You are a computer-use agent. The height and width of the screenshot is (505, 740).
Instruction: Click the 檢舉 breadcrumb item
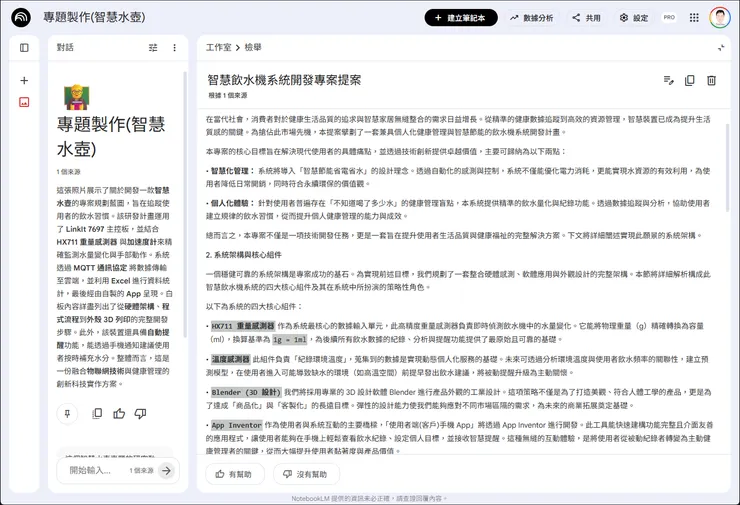point(253,47)
